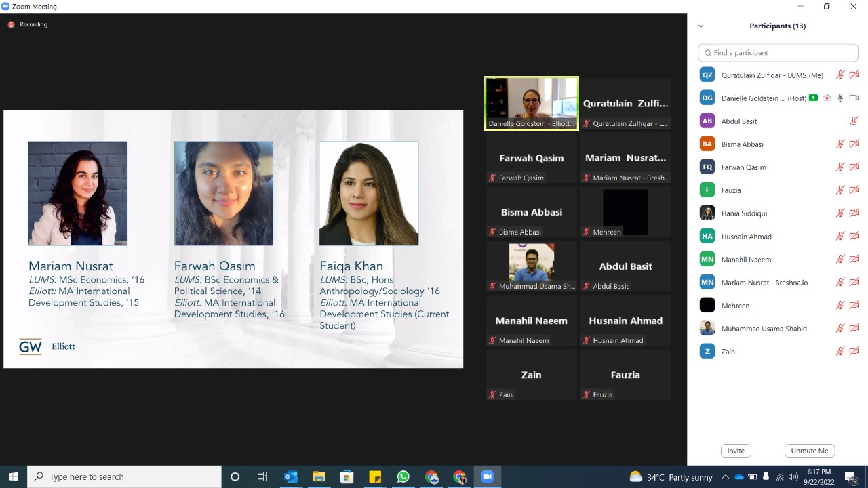Click Danielle Goldstein's microphone icon in list
This screenshot has width=868, height=488.
click(840, 98)
